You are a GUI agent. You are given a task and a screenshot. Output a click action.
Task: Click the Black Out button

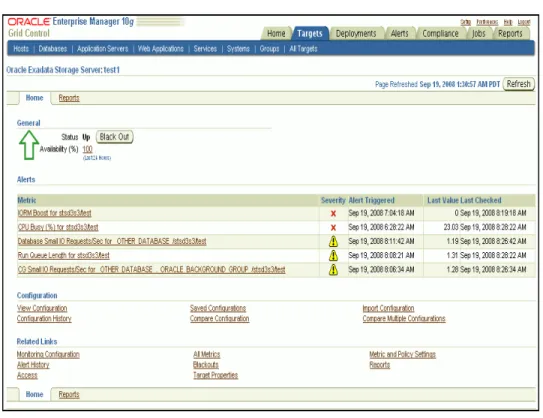pyautogui.click(x=114, y=137)
